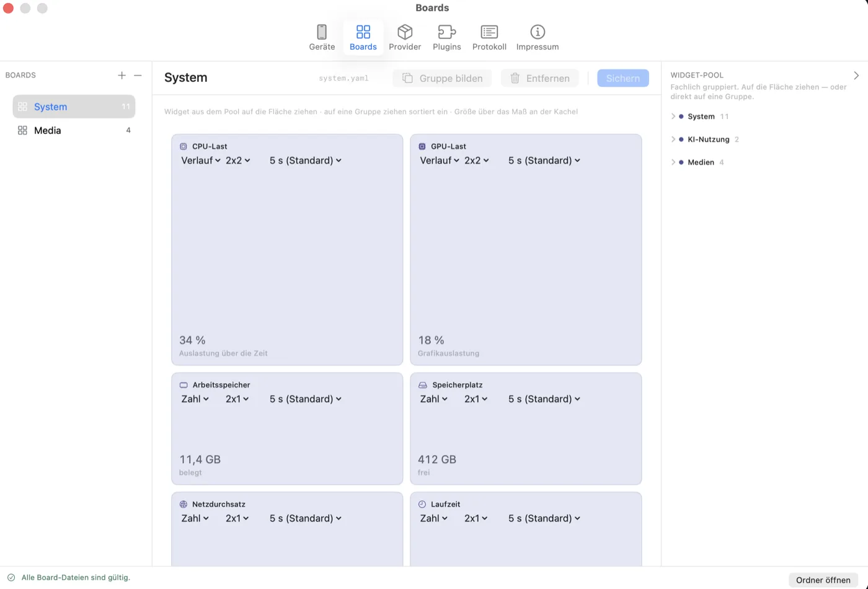The height and width of the screenshot is (589, 868).
Task: Click the Entfernen button
Action: point(539,78)
